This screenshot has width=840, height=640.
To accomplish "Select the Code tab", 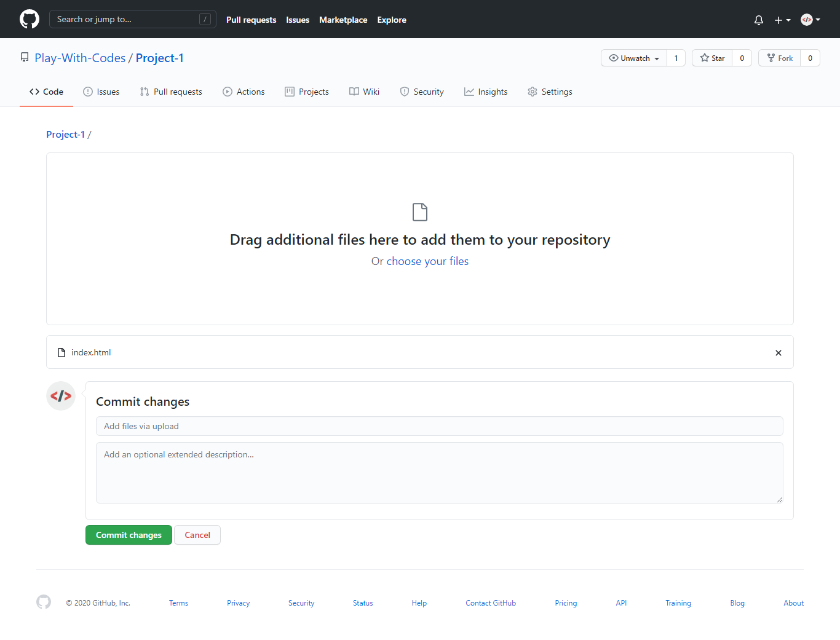I will point(46,92).
